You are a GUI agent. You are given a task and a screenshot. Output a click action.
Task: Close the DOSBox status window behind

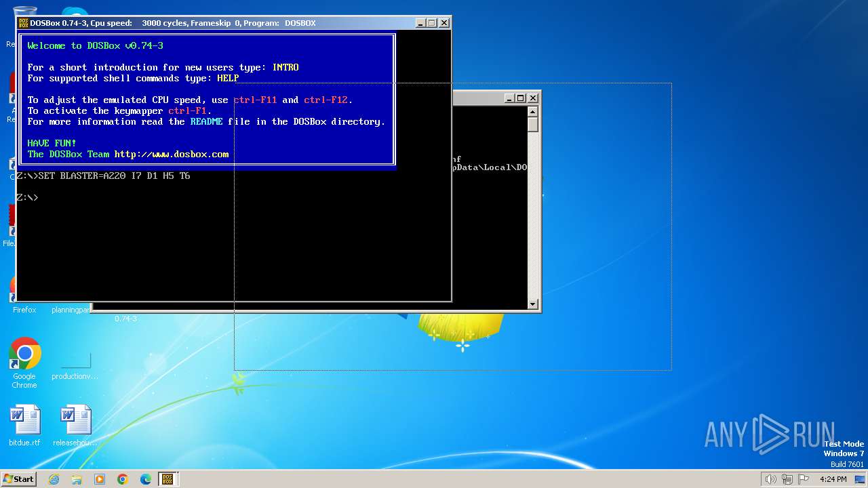tap(533, 98)
